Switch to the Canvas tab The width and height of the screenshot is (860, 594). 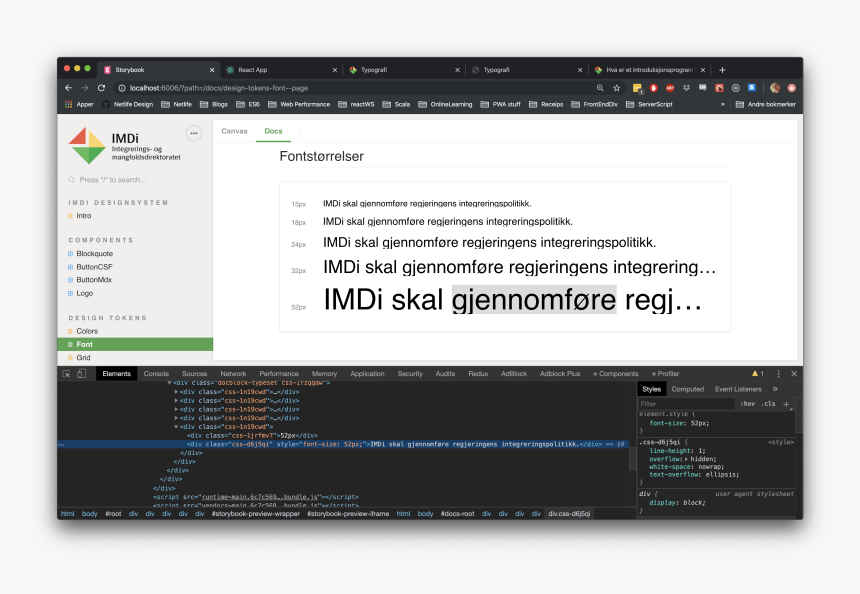tap(234, 131)
